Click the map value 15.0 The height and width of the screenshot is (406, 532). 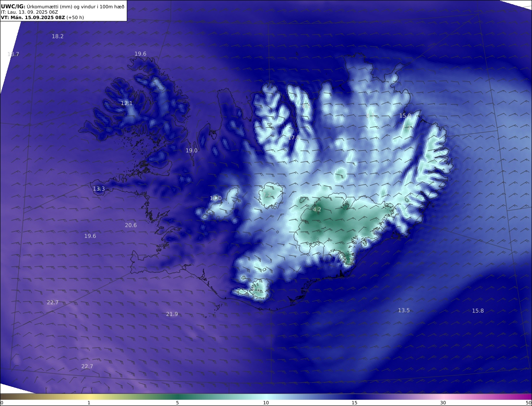pos(405,116)
